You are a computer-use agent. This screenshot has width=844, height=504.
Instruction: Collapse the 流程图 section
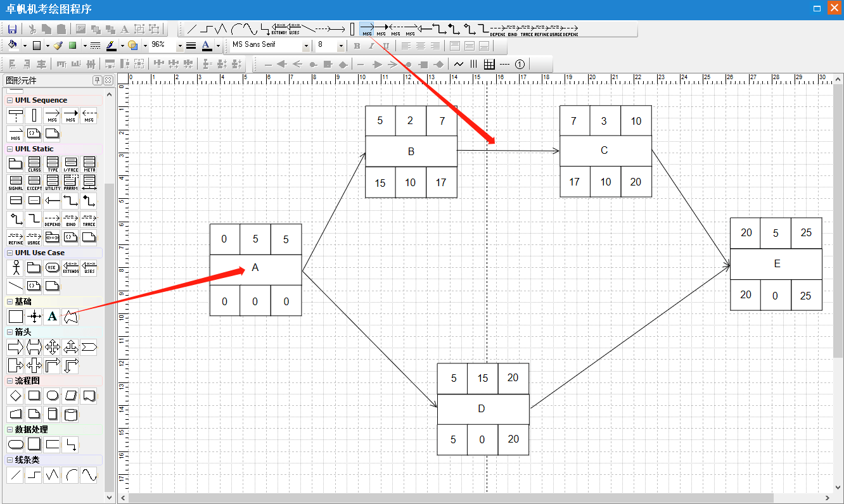(x=10, y=381)
